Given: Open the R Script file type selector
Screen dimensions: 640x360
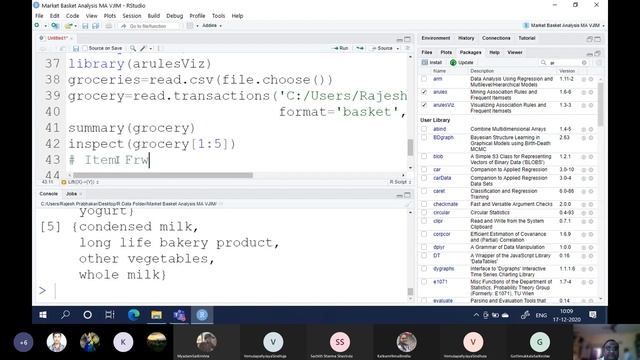Looking at the screenshot, I should (400, 182).
